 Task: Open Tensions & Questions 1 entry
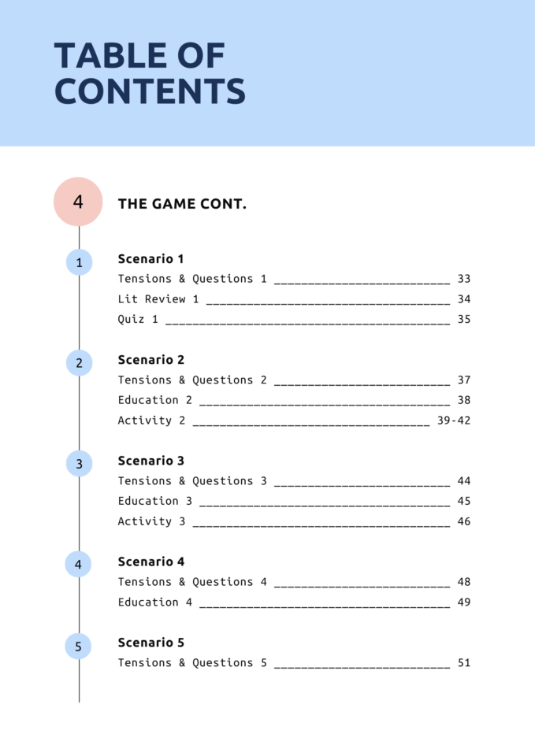point(294,279)
